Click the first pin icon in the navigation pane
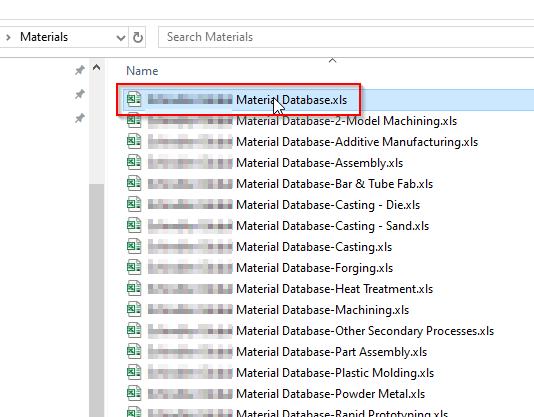534x417 pixels. point(80,71)
